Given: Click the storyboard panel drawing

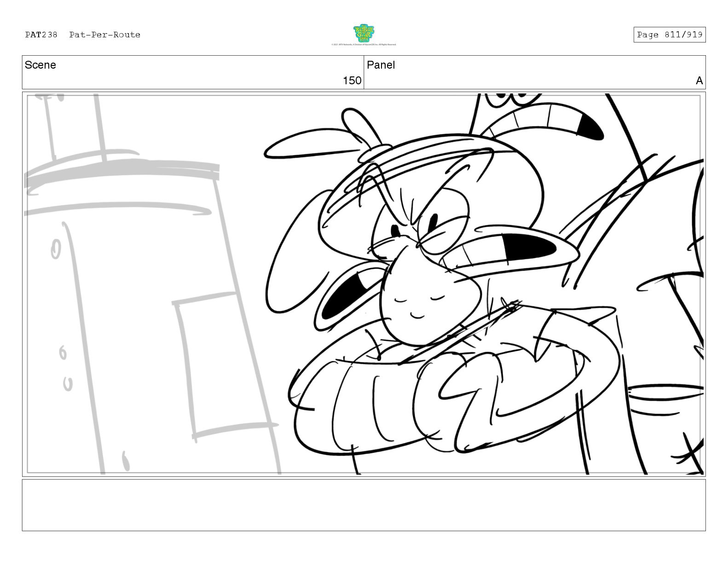Looking at the screenshot, I should (x=364, y=284).
